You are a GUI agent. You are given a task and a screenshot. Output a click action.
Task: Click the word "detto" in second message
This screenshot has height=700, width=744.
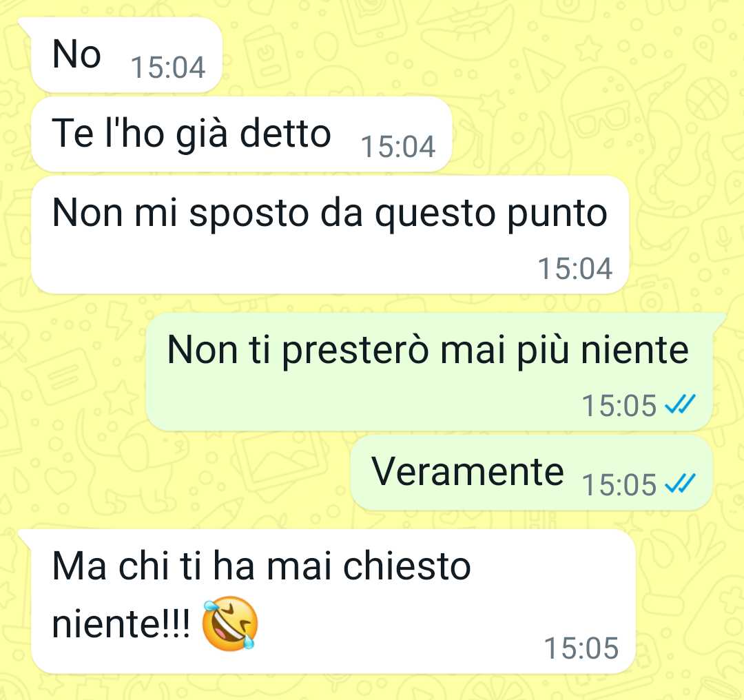(285, 134)
